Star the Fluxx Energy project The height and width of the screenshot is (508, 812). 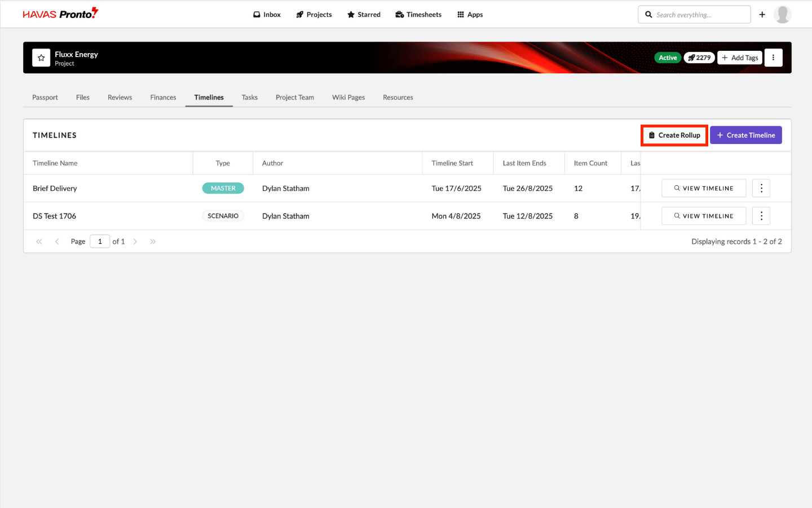coord(41,58)
